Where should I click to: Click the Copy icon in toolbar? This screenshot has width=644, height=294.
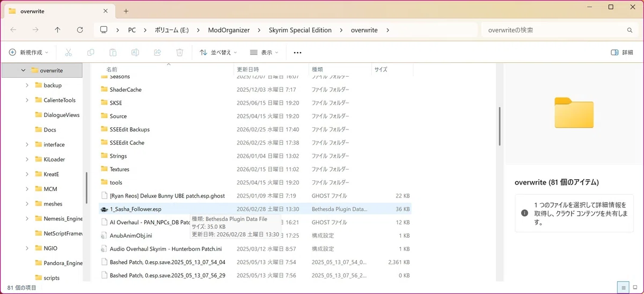(91, 53)
